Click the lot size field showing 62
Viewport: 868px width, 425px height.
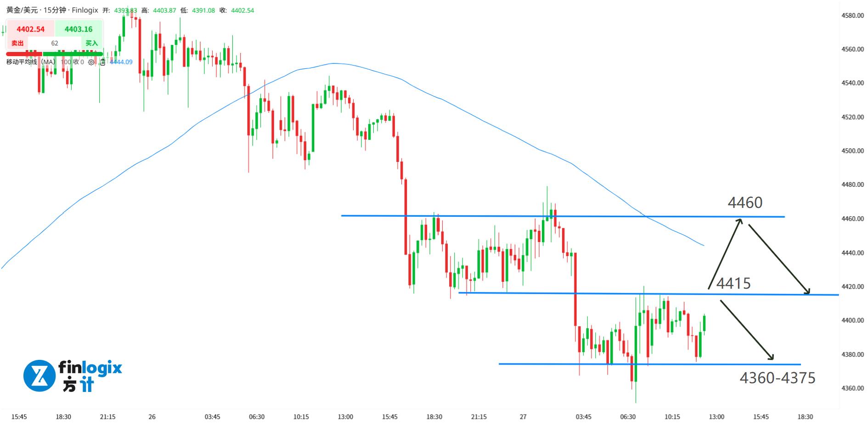click(x=55, y=43)
